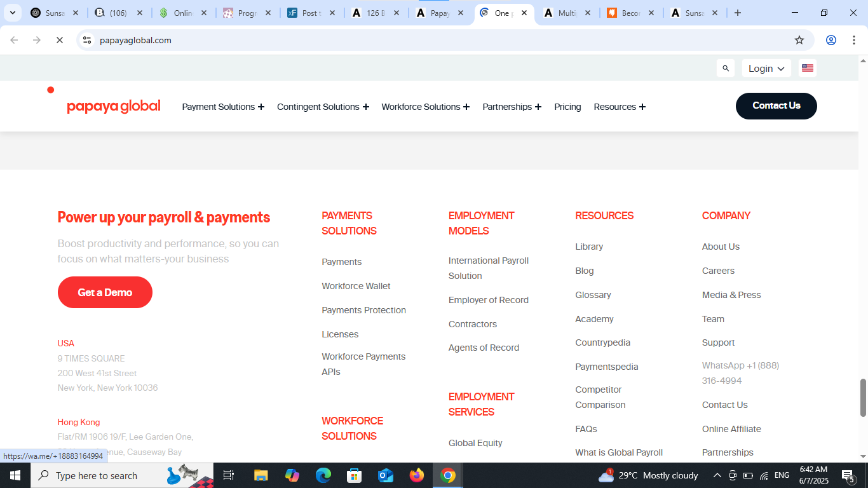Expand the Resources nav menu
The height and width of the screenshot is (488, 868).
pyautogui.click(x=620, y=107)
